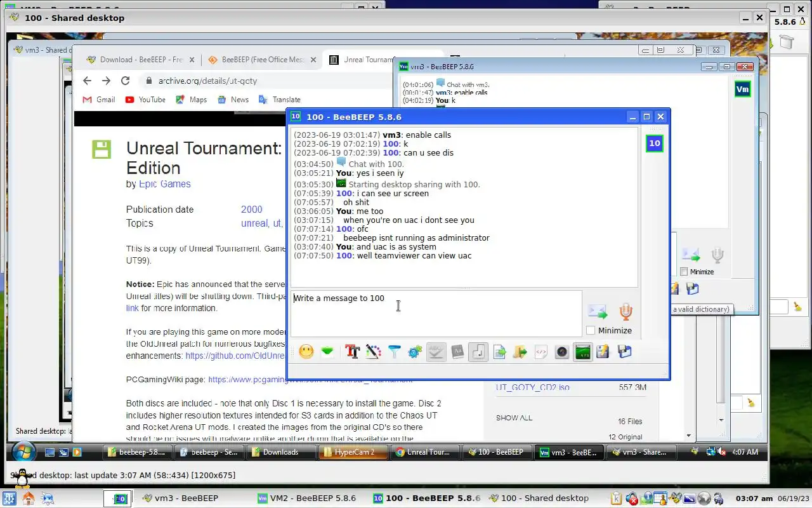Toggle beep sound music note icon
The width and height of the screenshot is (812, 508).
pyautogui.click(x=478, y=351)
